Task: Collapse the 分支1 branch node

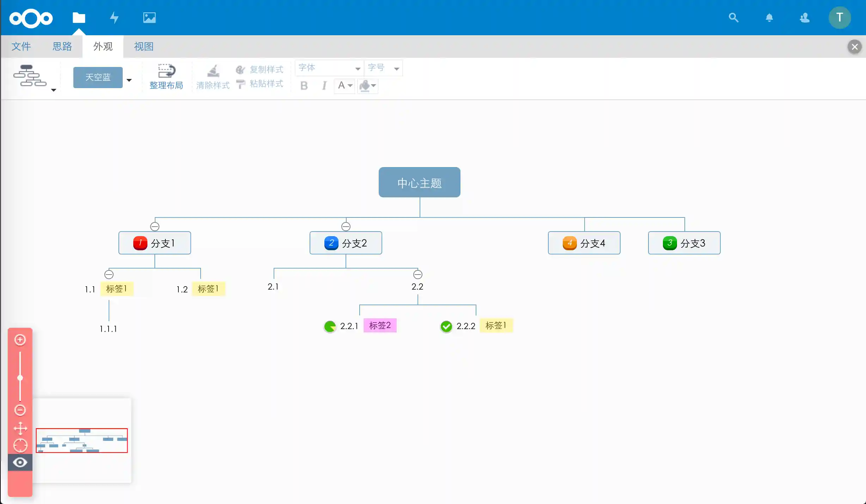Action: 155,226
